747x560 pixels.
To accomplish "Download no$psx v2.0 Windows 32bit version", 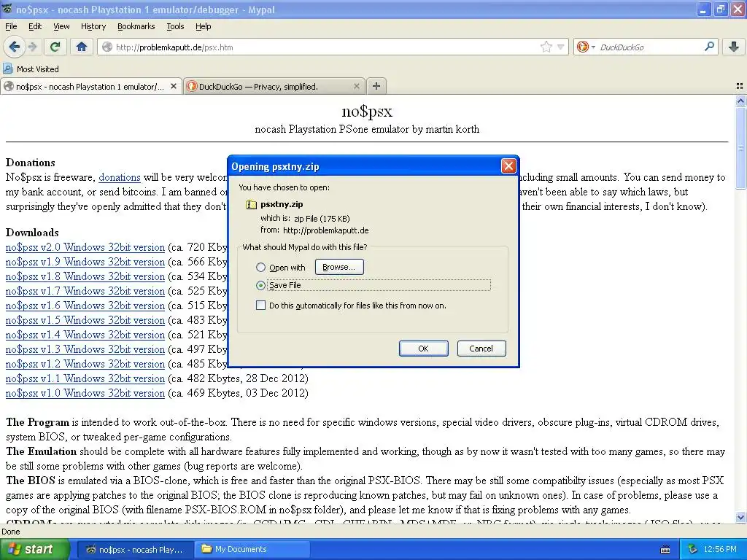I will coord(85,247).
